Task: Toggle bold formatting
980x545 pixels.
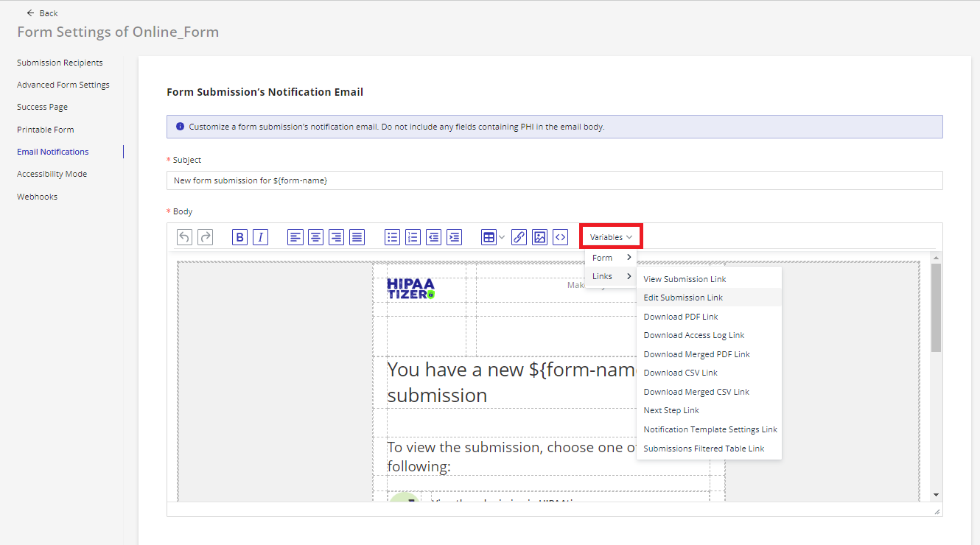Action: click(239, 237)
